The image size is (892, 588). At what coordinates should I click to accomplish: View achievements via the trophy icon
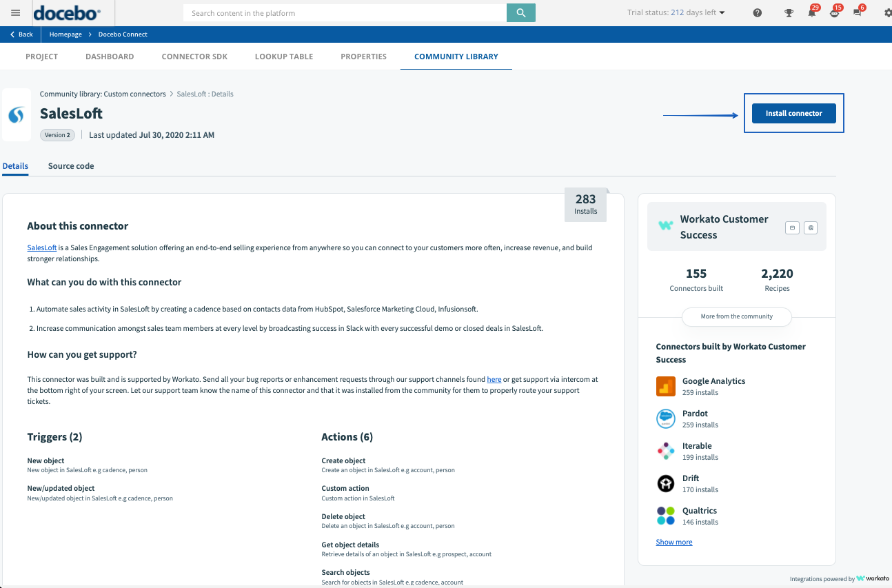point(789,12)
